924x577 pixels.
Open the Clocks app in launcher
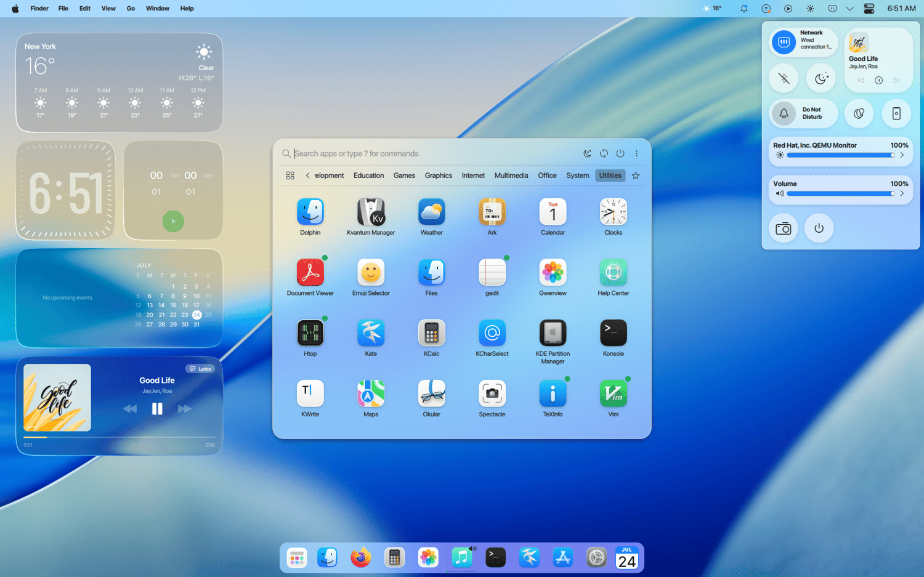point(614,212)
